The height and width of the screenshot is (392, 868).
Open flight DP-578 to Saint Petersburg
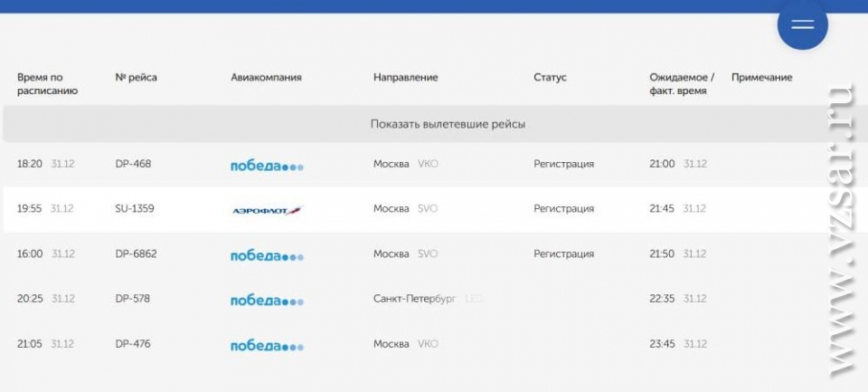coord(134,299)
